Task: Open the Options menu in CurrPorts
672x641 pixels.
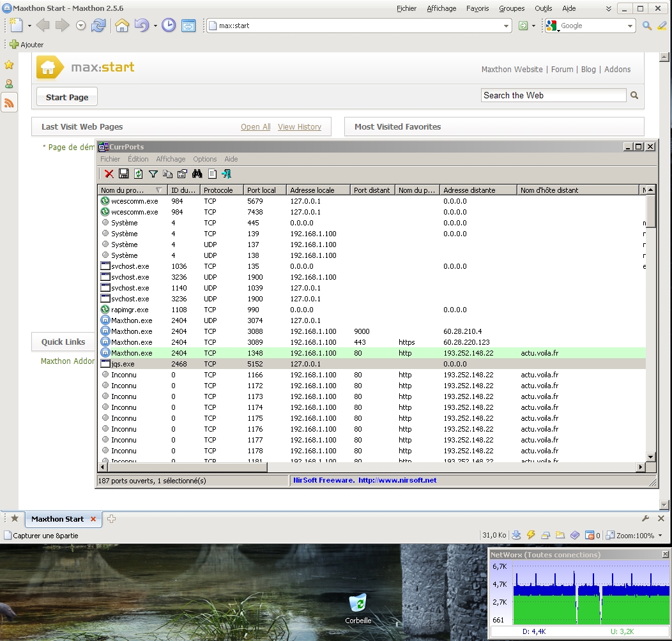Action: coord(205,159)
